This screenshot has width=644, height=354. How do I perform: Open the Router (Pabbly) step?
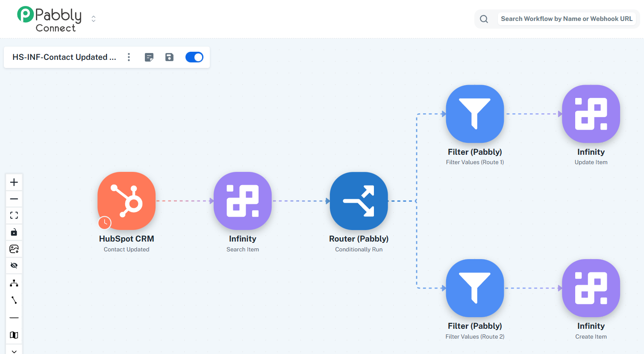(x=359, y=201)
